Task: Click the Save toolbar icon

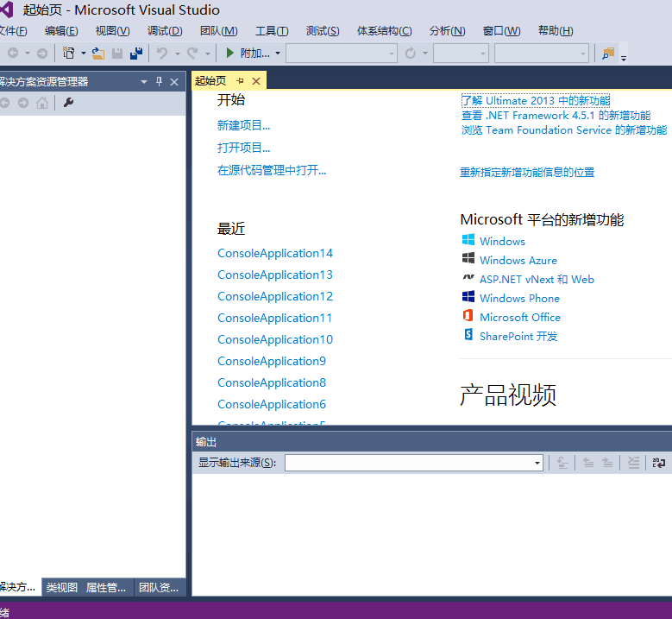Action: 117,54
